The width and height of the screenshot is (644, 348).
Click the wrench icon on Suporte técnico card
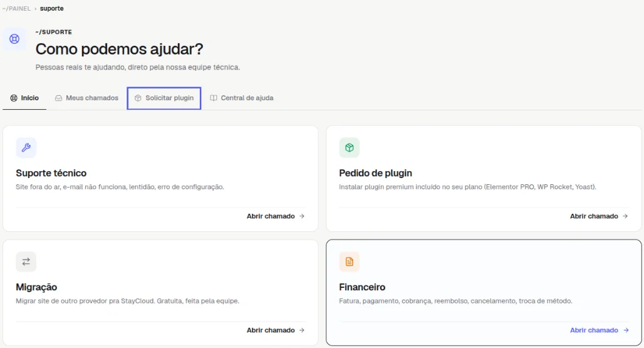point(26,147)
